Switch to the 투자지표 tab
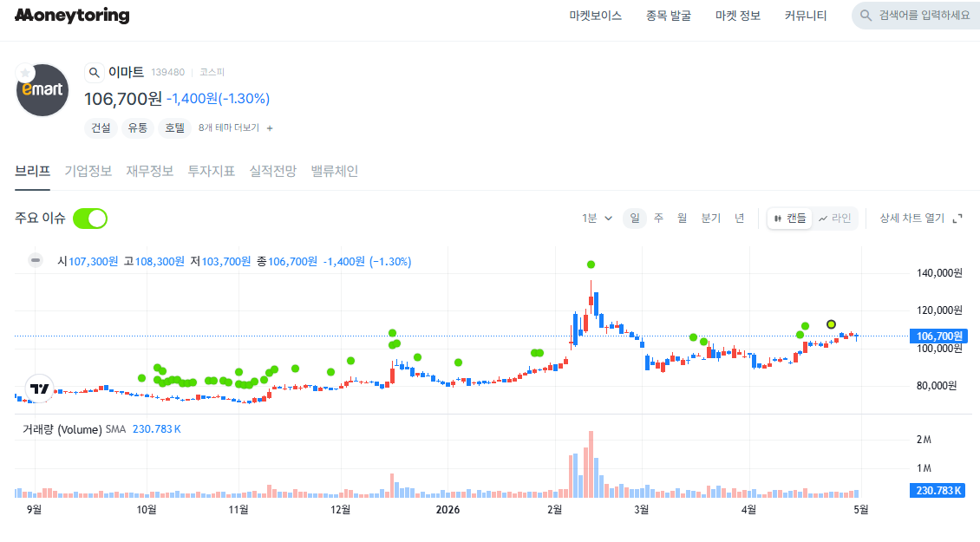 pyautogui.click(x=212, y=172)
